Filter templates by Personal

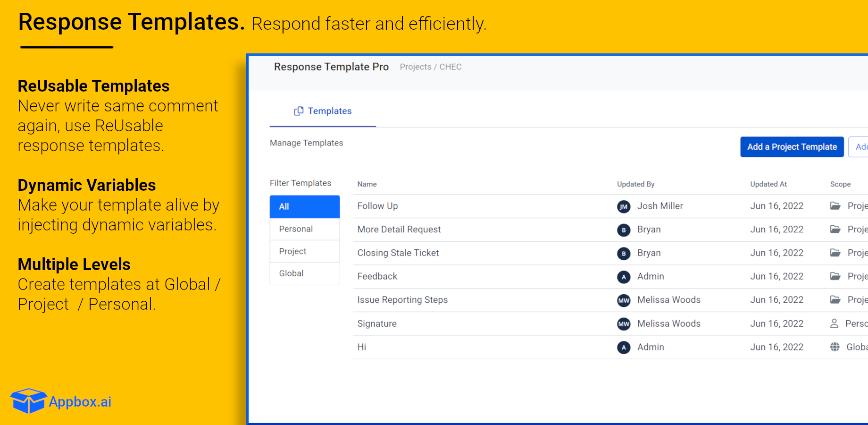pyautogui.click(x=305, y=229)
